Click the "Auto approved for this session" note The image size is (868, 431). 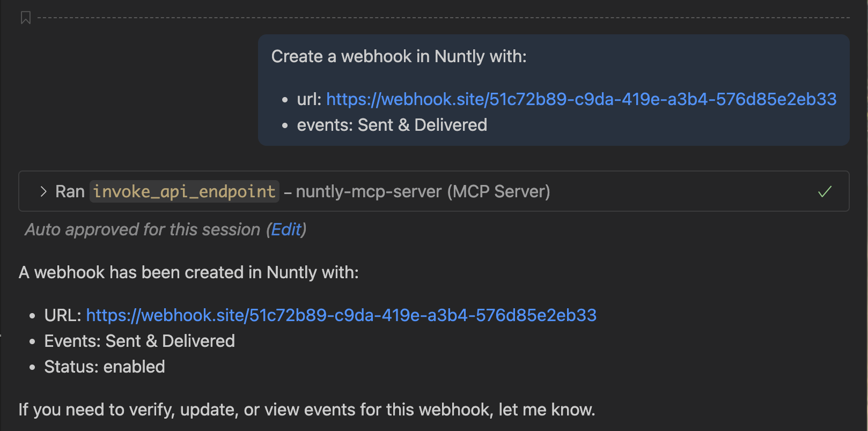click(142, 229)
